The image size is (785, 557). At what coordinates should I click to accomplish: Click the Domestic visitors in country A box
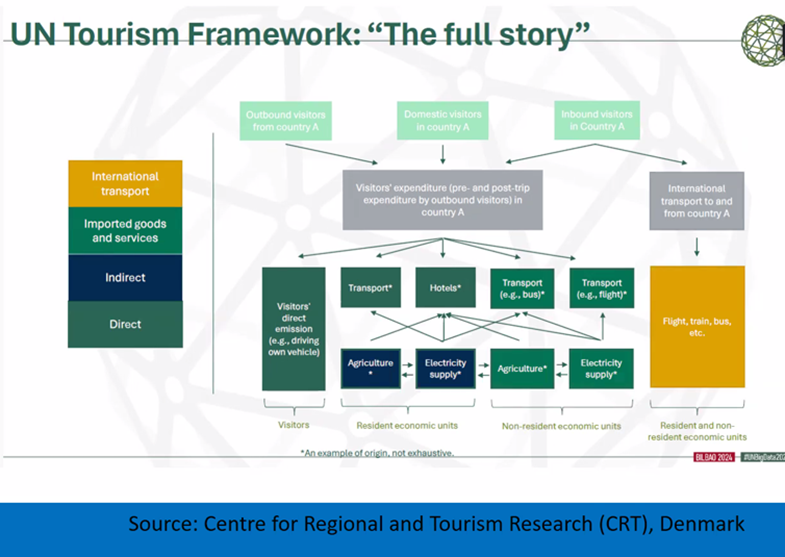click(442, 121)
